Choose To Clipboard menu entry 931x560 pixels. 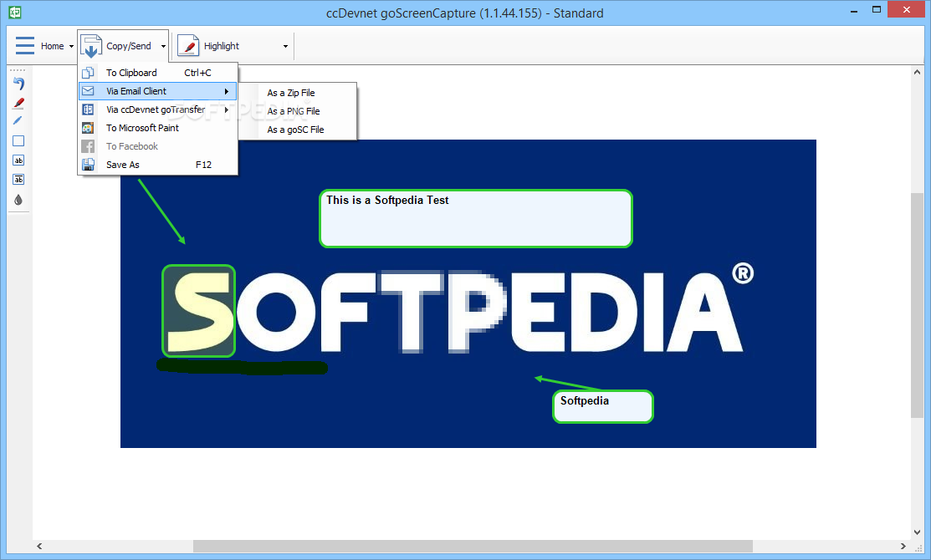coord(158,73)
